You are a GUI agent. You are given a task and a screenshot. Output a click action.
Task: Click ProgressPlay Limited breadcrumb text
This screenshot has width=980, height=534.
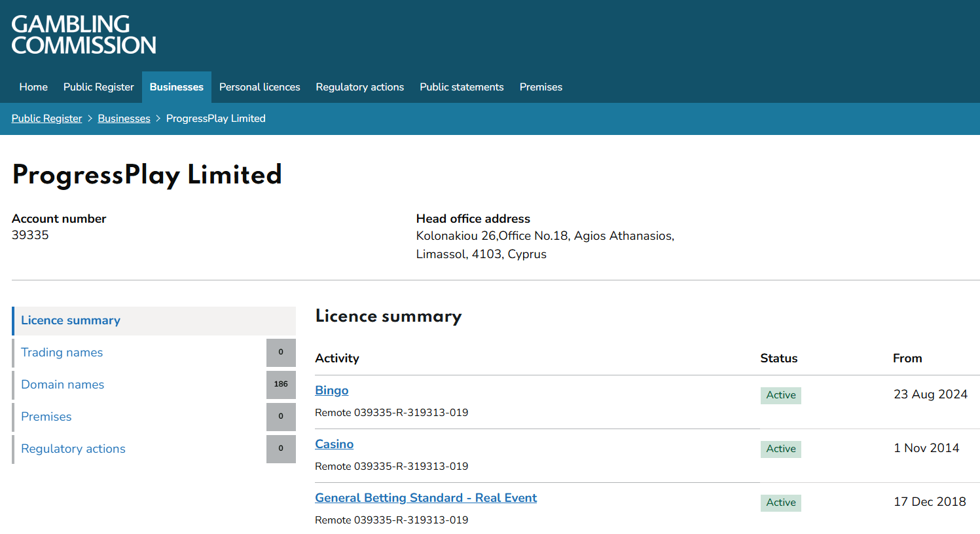216,119
